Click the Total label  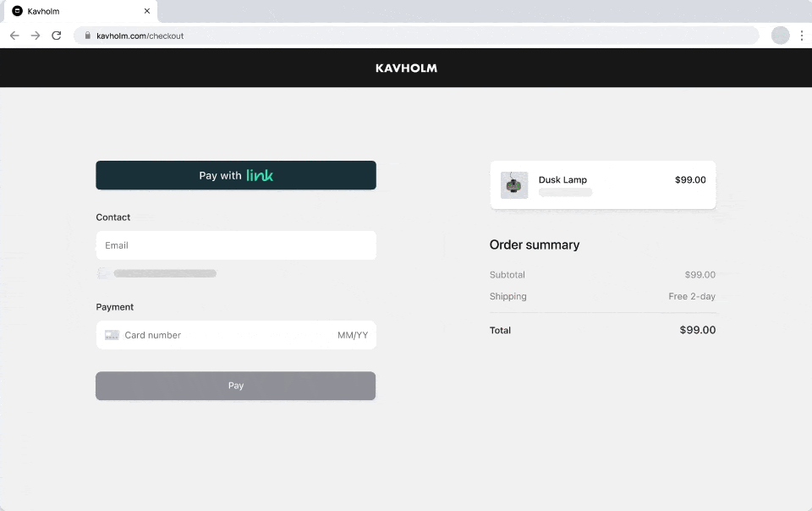500,330
